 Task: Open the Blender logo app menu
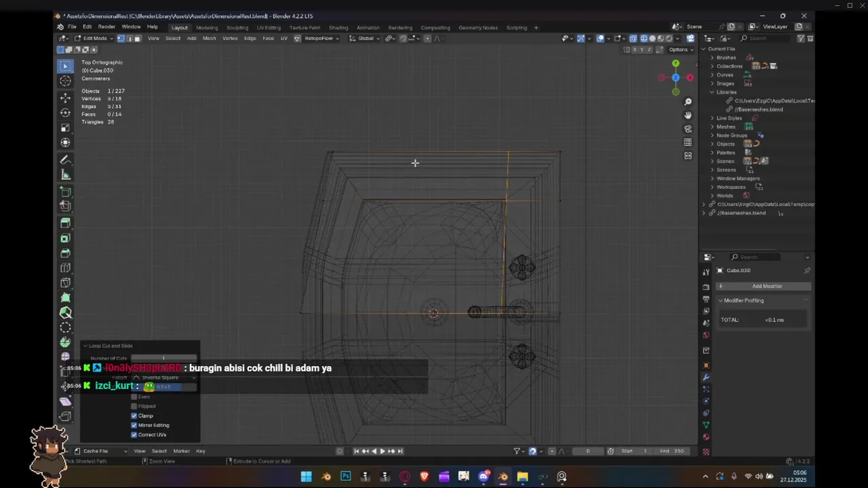[60, 27]
